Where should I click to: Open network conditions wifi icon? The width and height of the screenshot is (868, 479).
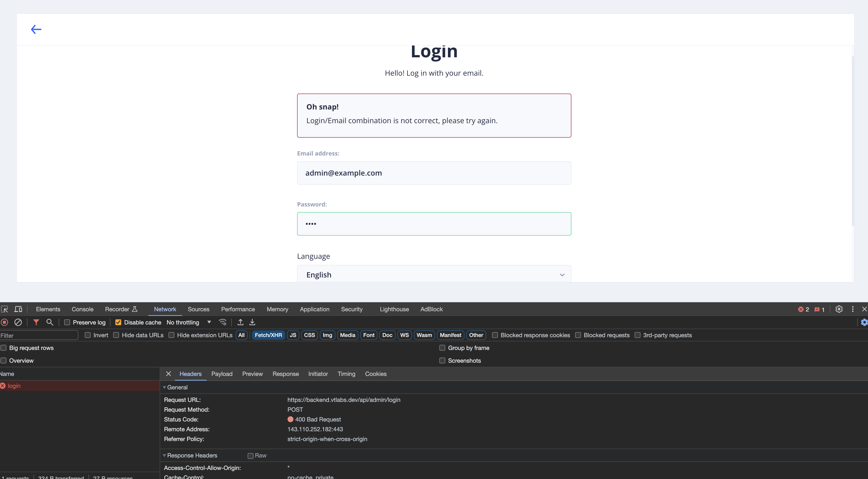coord(223,322)
